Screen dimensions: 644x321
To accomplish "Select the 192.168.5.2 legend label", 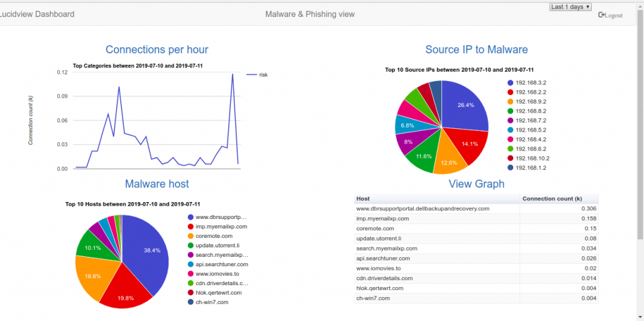I will 531,130.
